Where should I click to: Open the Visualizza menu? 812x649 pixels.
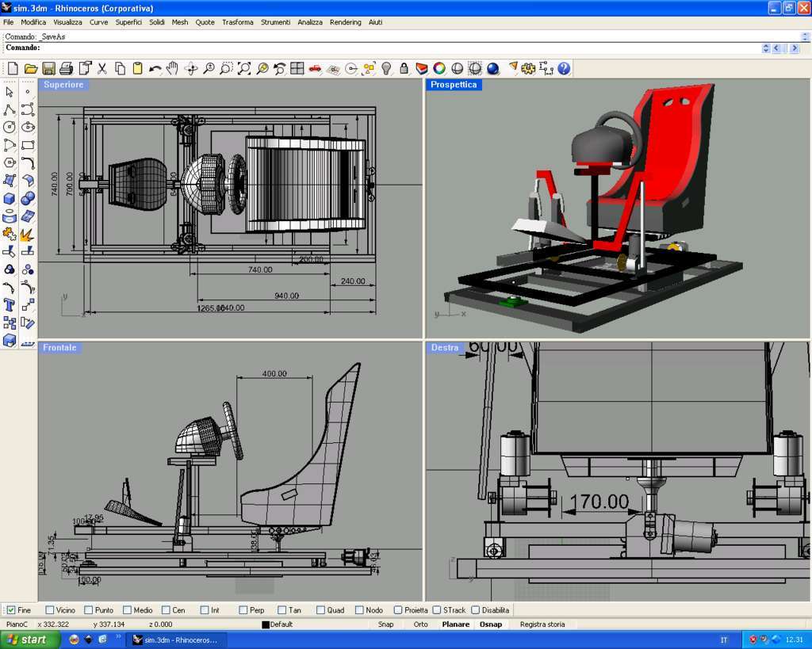coord(68,22)
